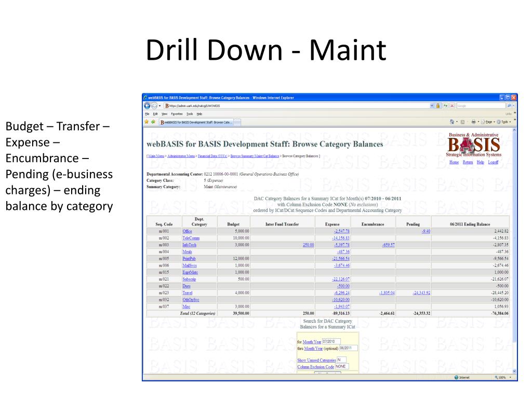Open the Tools menu in menu bar

[190, 114]
